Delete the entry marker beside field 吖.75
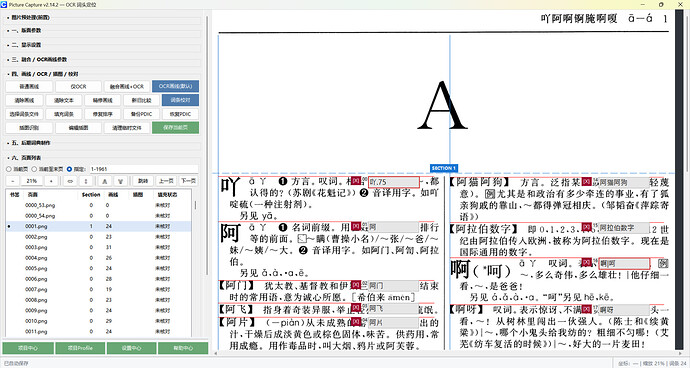Viewport: 690px width, 368px height. tap(356, 180)
